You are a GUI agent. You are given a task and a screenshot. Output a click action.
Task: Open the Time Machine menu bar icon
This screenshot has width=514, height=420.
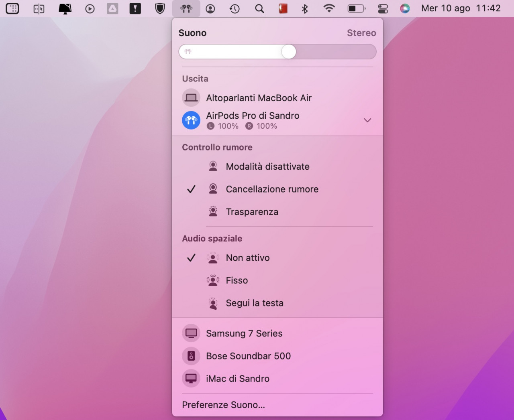[235, 8]
